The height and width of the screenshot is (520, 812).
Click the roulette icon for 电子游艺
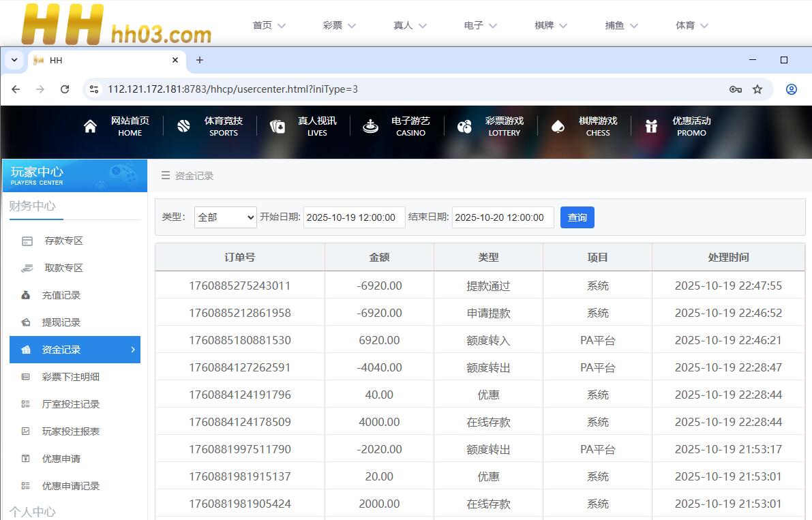pos(370,127)
